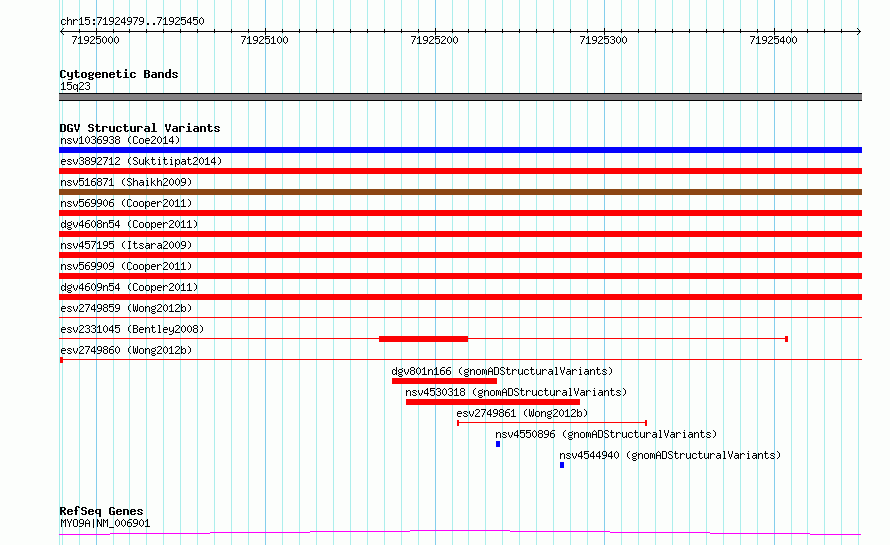Click the 71925200 ruler position
This screenshot has height=545, width=890.
(434, 40)
